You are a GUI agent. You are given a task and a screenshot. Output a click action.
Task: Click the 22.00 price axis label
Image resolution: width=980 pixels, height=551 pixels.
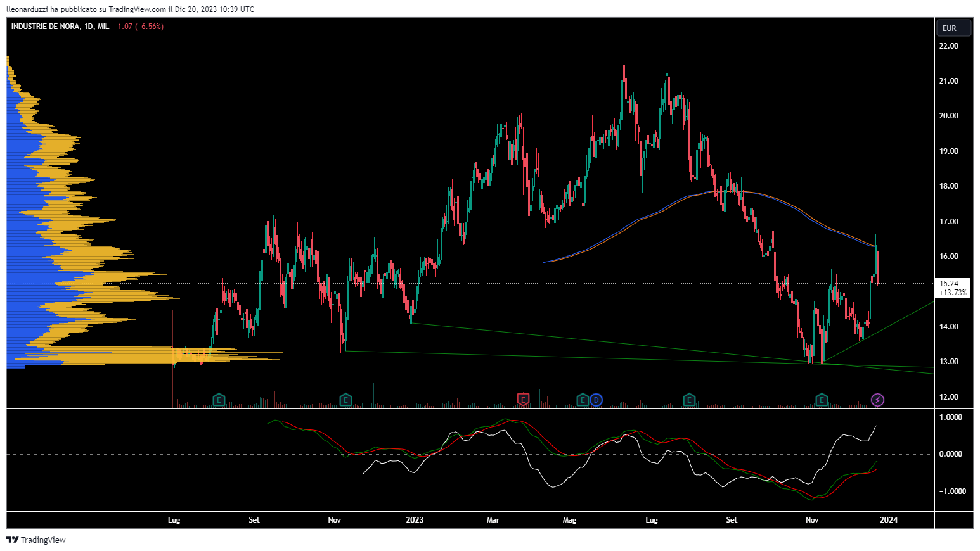click(x=949, y=46)
